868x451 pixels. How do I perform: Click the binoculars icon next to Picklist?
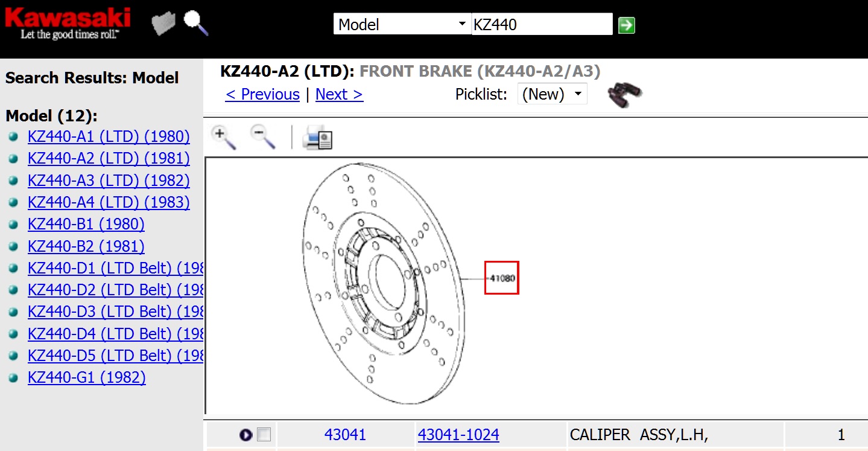pyautogui.click(x=624, y=95)
